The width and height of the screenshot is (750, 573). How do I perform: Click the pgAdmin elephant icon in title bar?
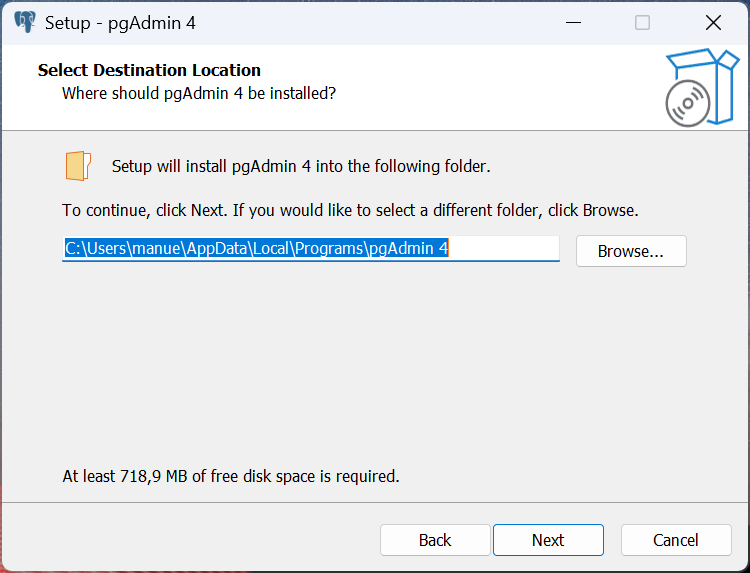click(24, 22)
